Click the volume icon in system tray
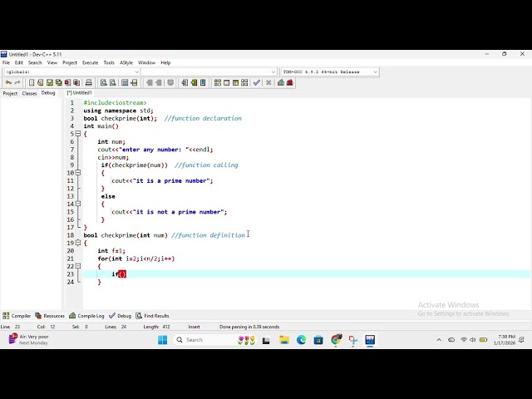 (473, 340)
